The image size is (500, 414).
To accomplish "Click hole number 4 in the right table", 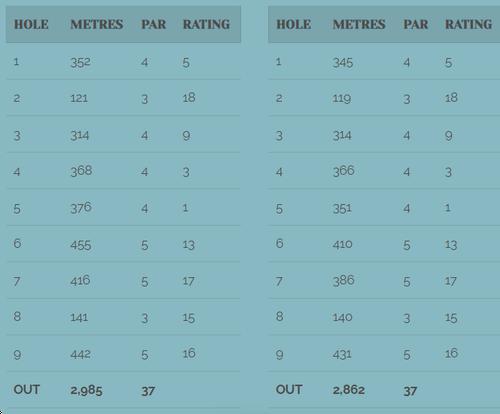I will tap(279, 172).
